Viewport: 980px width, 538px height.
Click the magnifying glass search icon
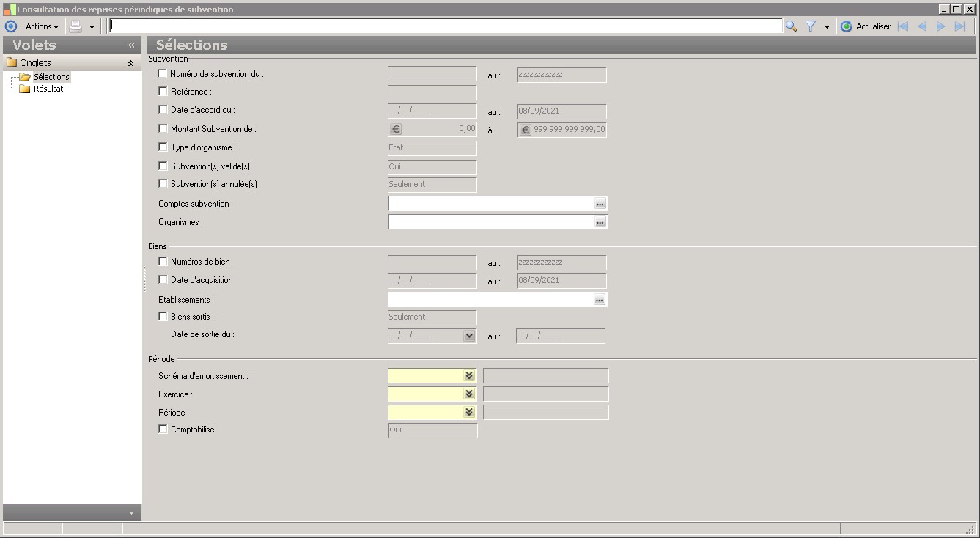[x=792, y=26]
